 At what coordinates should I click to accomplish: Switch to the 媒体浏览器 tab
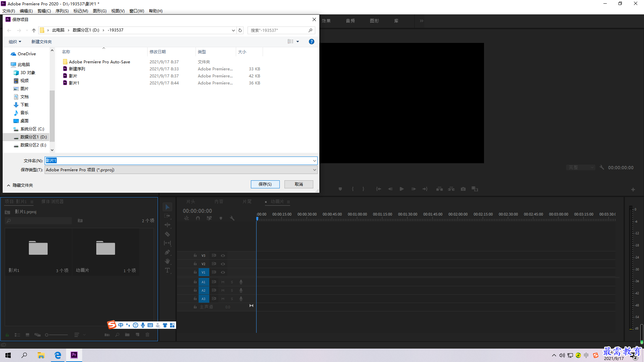(x=52, y=201)
